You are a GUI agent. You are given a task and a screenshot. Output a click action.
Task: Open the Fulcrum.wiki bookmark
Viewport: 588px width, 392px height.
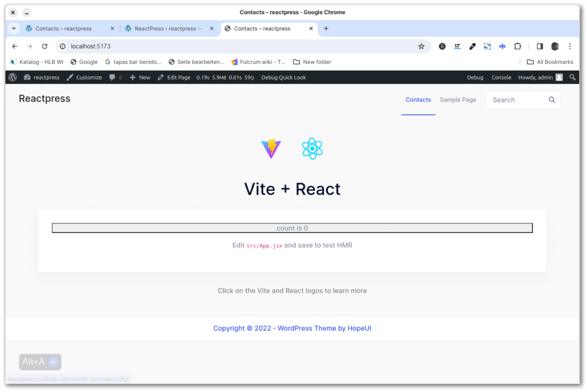coord(258,62)
